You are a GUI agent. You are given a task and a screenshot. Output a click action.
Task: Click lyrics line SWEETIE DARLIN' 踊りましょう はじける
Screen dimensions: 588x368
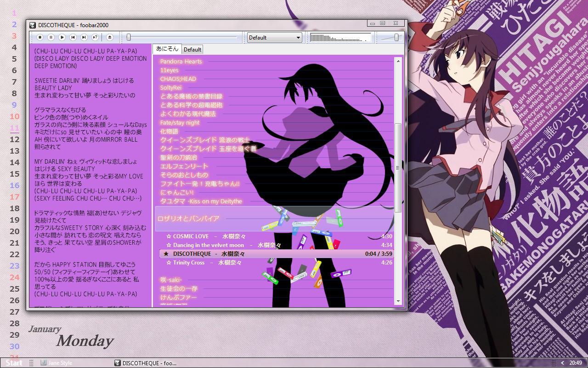pyautogui.click(x=84, y=80)
